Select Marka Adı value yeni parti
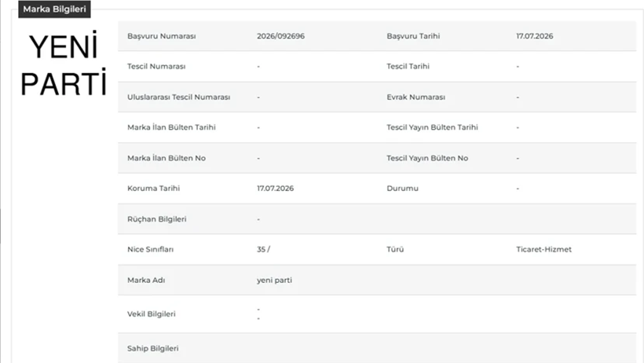644x363 pixels. (274, 280)
